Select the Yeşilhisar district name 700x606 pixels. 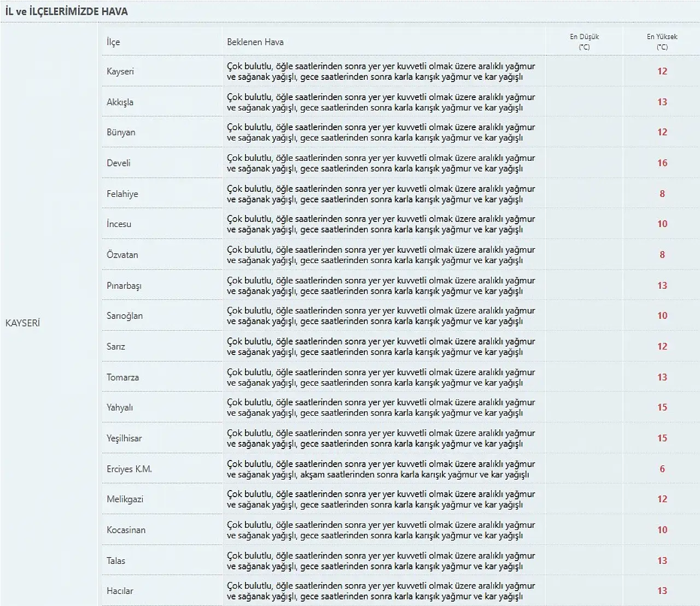(124, 438)
